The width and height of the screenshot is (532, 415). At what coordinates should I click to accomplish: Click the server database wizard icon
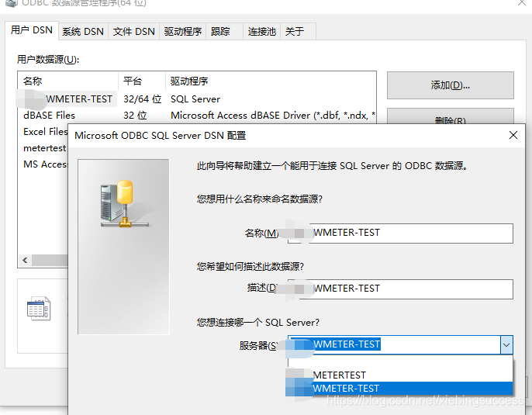(x=124, y=204)
